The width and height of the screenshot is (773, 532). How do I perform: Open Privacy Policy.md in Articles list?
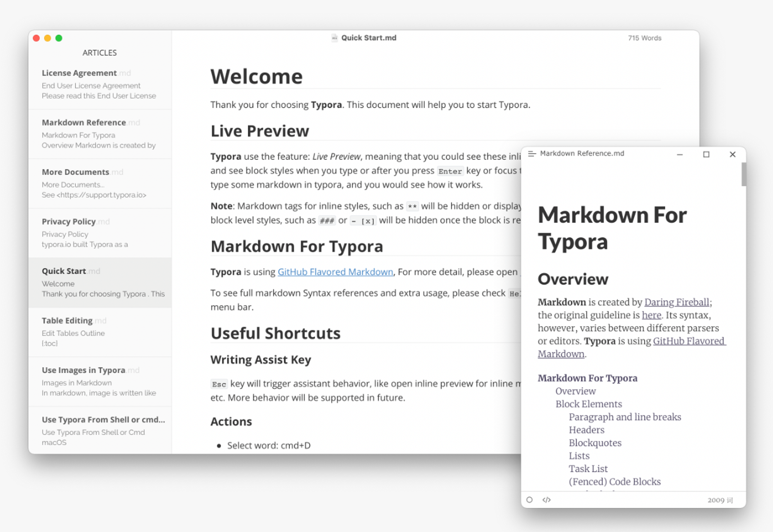(100, 233)
